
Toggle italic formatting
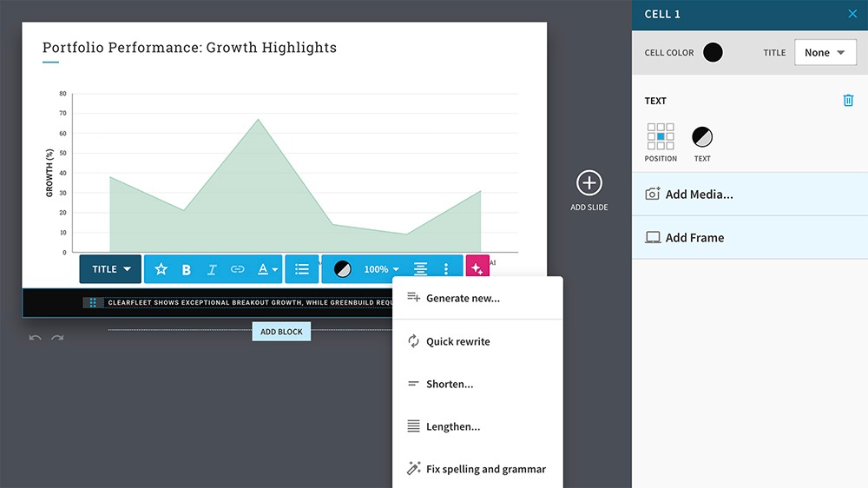tap(212, 270)
